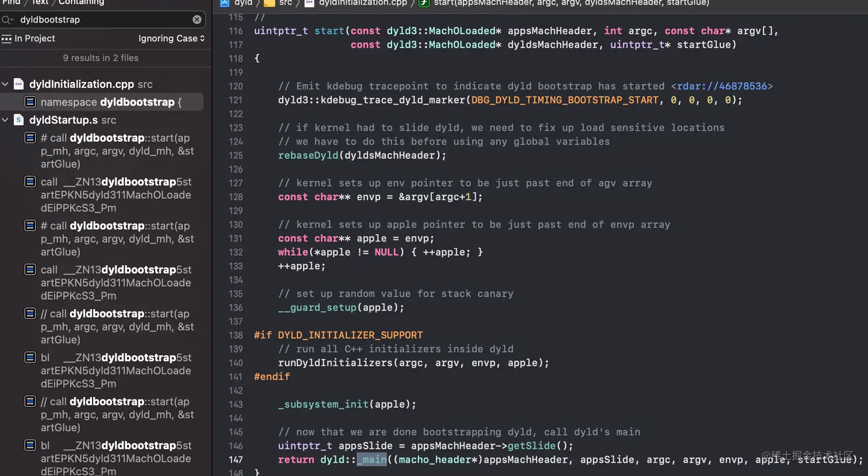This screenshot has width=868, height=476.
Task: Click line number 138 in gutter
Action: click(235, 335)
